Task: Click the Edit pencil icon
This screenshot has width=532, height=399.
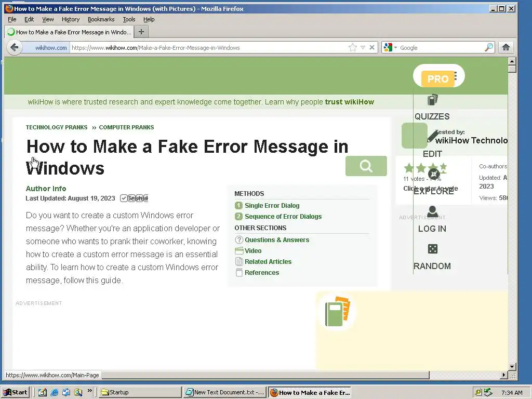Action: 432,137
